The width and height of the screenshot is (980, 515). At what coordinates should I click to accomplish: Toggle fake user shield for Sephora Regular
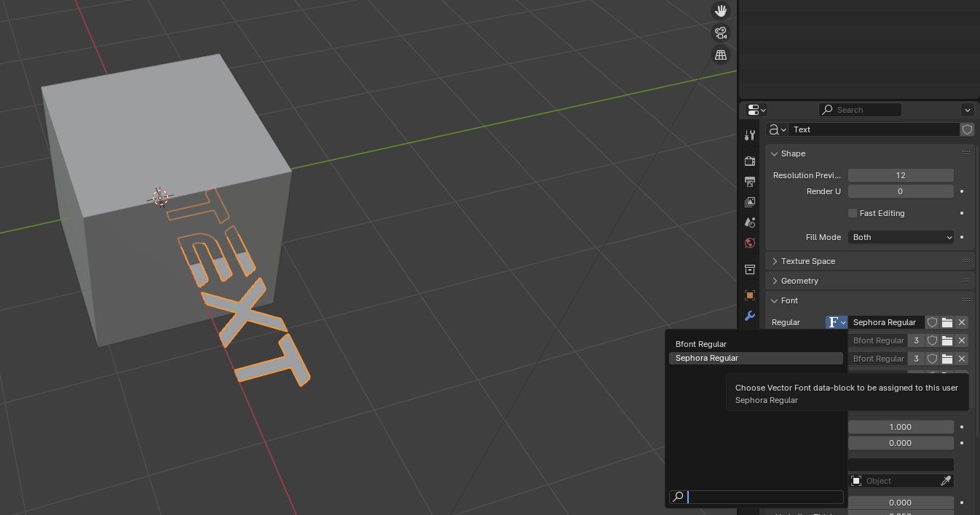tap(932, 322)
